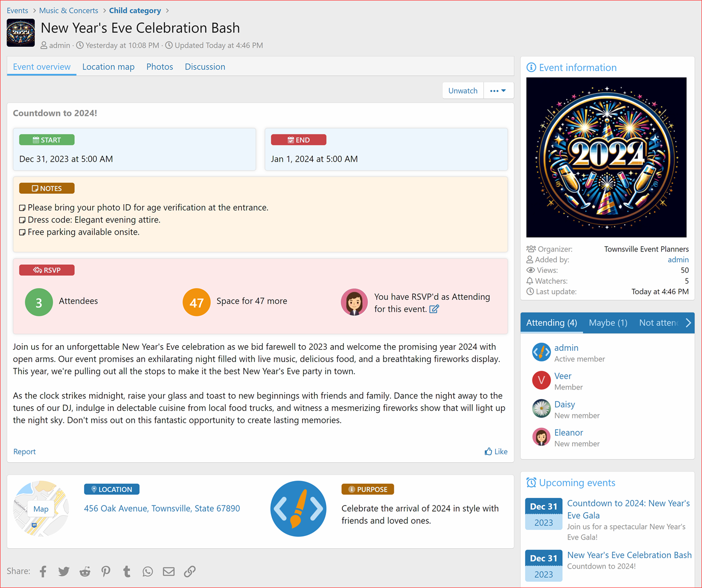The image size is (702, 588).
Task: Report the event description
Action: (x=24, y=452)
